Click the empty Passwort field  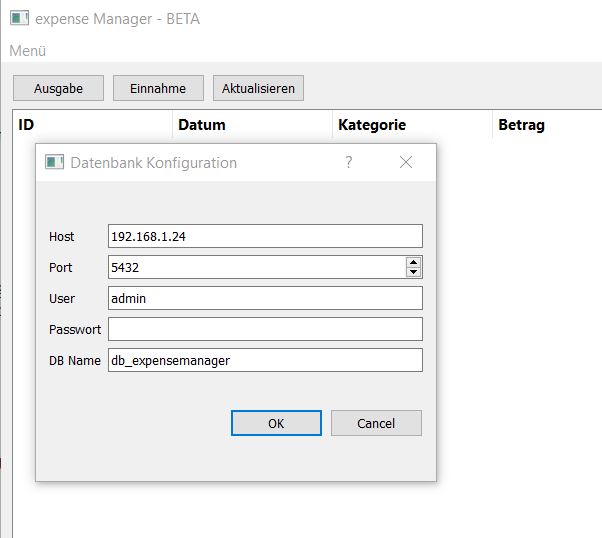pyautogui.click(x=265, y=329)
